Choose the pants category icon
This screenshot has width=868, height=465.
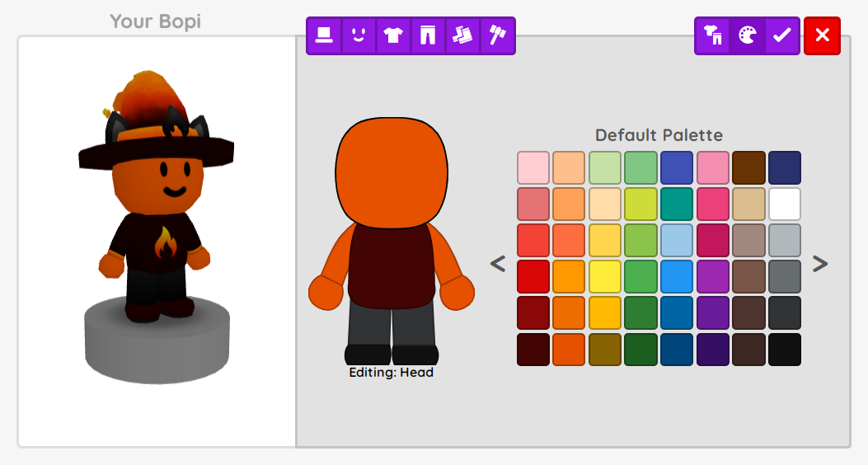[428, 36]
